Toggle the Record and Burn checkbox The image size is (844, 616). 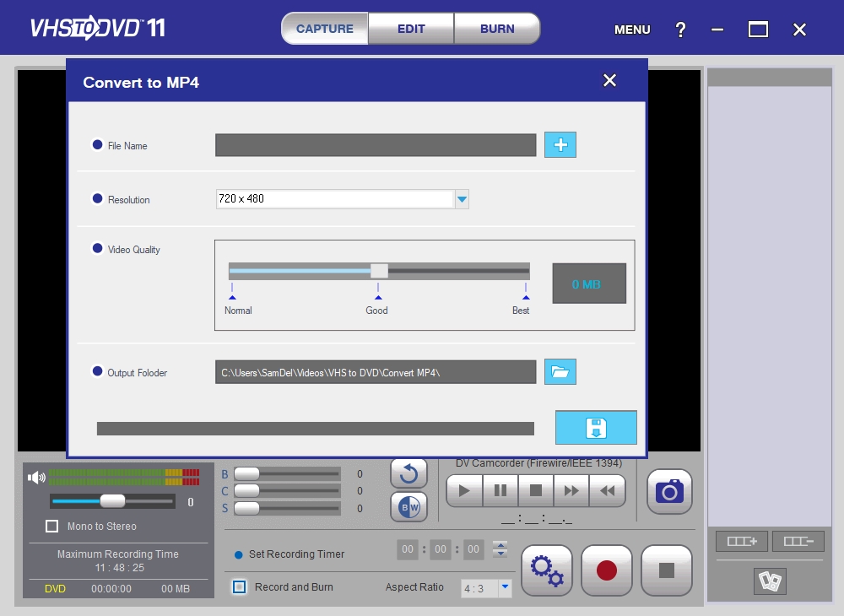[240, 587]
